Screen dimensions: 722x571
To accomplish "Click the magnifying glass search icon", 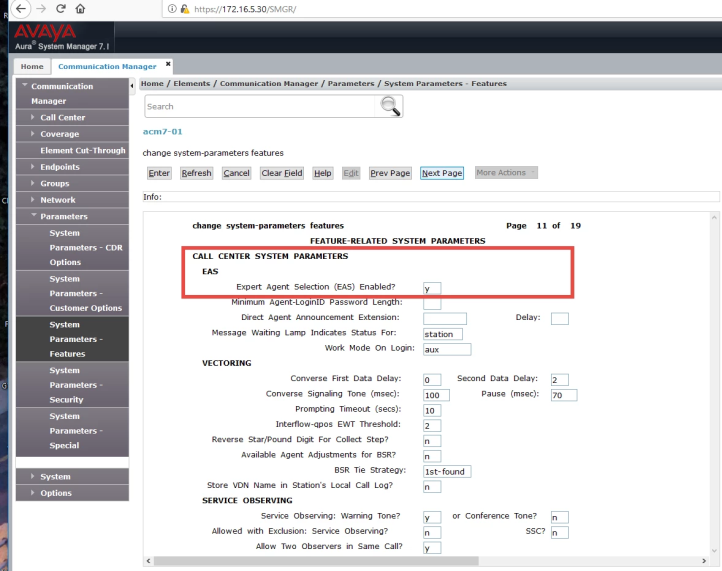I will tap(390, 106).
